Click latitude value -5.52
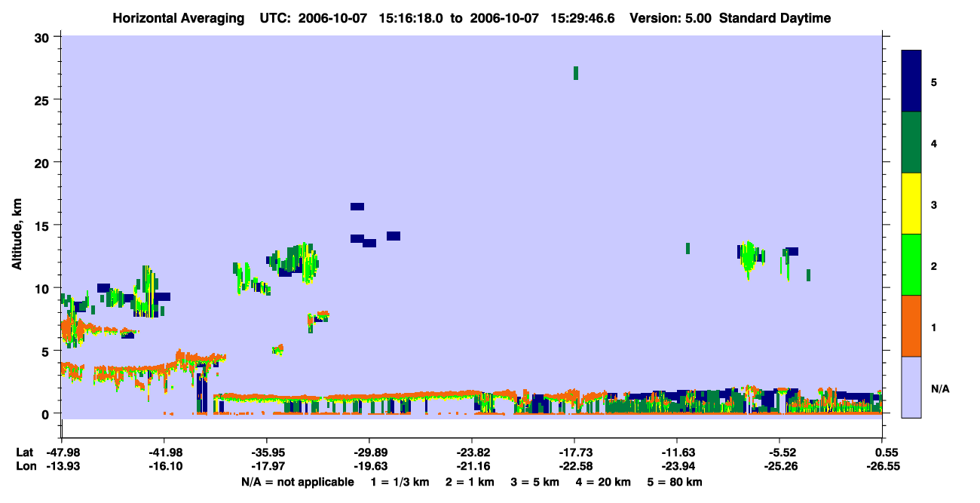This screenshot has width=980, height=503. click(779, 452)
